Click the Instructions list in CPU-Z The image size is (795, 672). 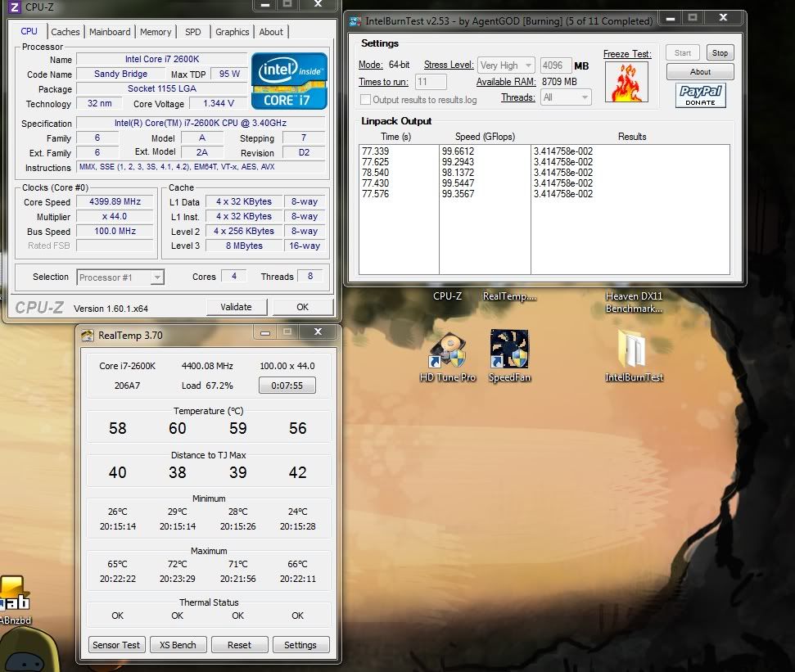point(201,167)
